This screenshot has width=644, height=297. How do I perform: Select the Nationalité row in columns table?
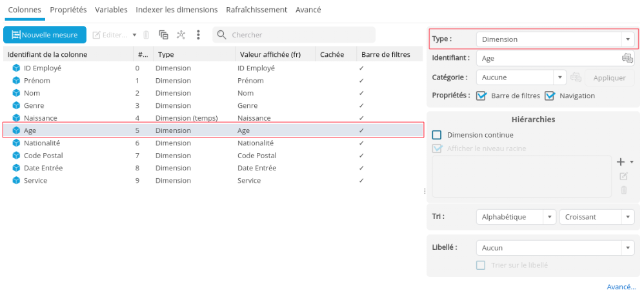point(42,143)
